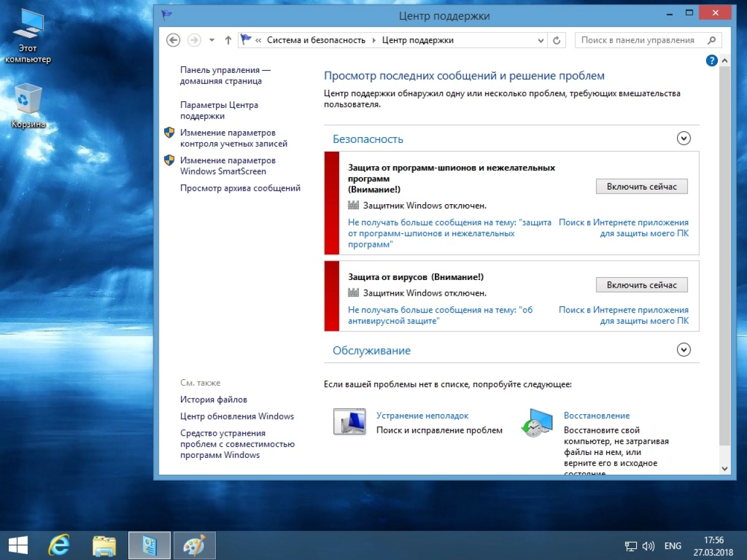Screen dimensions: 747x560
Task: Find online app link in spyware section
Action: coord(624,228)
